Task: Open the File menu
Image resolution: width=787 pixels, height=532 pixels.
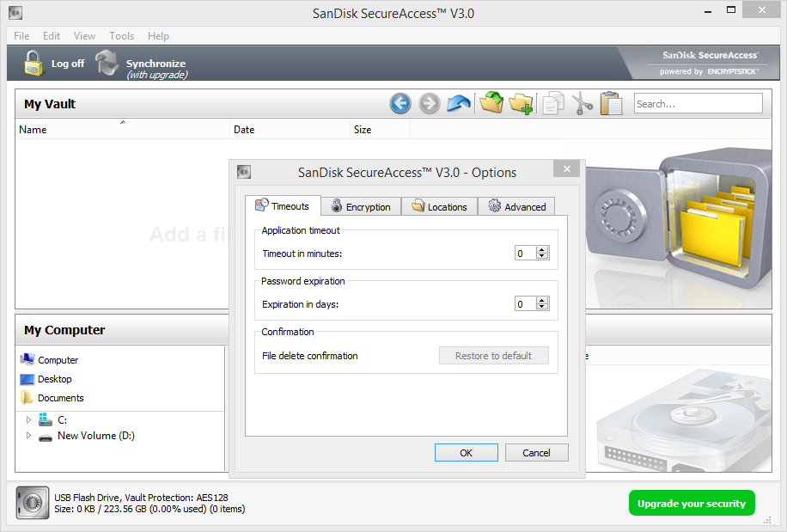Action: click(x=21, y=36)
